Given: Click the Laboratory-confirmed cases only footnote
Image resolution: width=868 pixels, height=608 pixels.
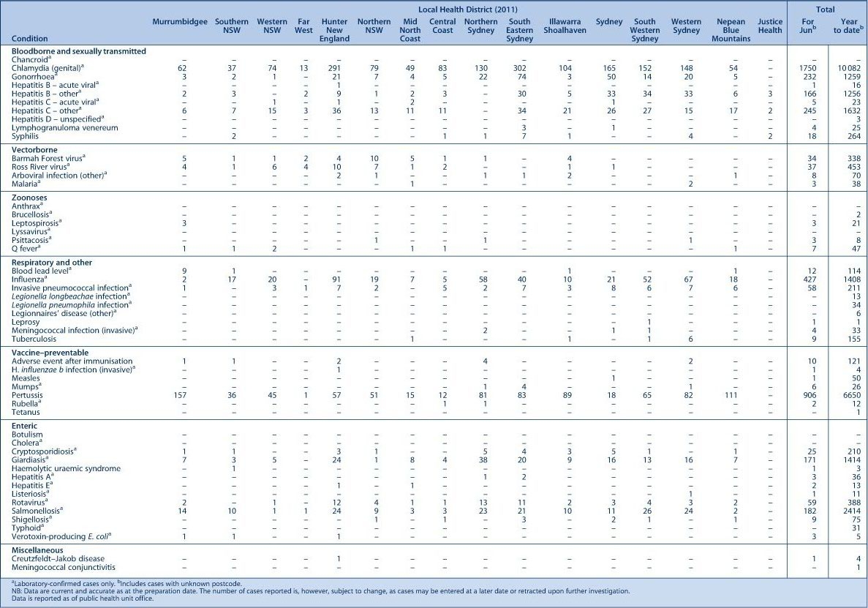Looking at the screenshot, I should pos(63,583).
